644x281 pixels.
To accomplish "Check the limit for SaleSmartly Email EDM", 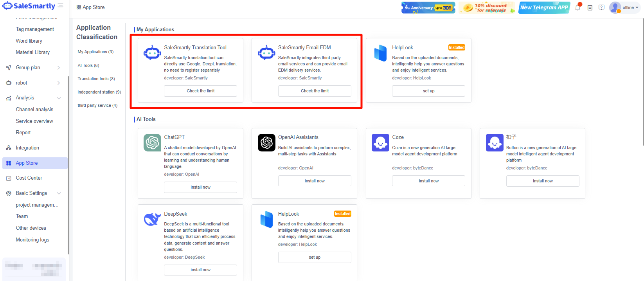I will click(315, 91).
